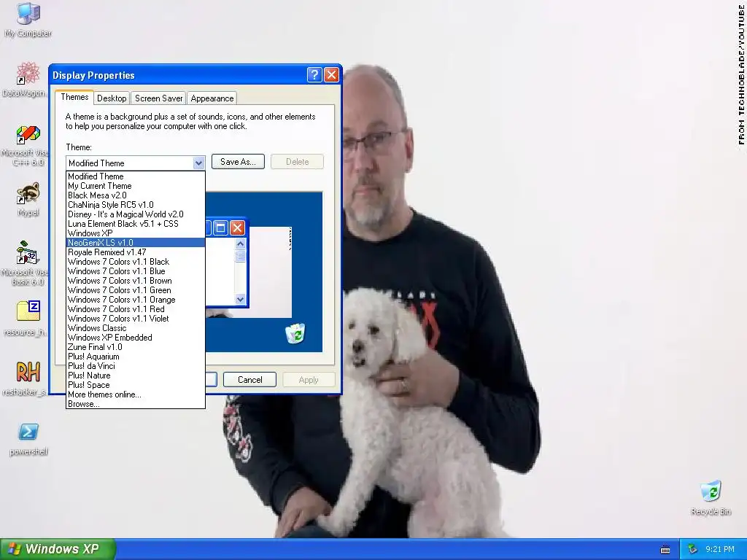This screenshot has width=747, height=560.
Task: Choose the Windows XP theme entry
Action: (x=136, y=233)
